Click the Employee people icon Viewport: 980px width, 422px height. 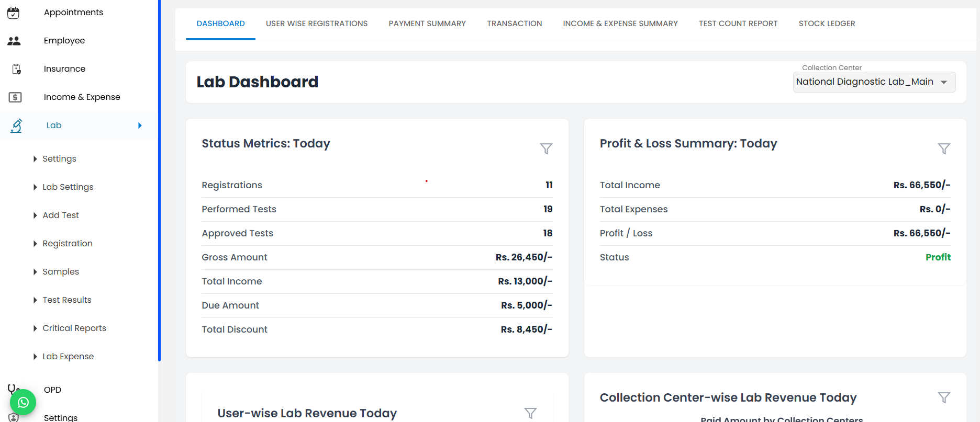click(14, 41)
